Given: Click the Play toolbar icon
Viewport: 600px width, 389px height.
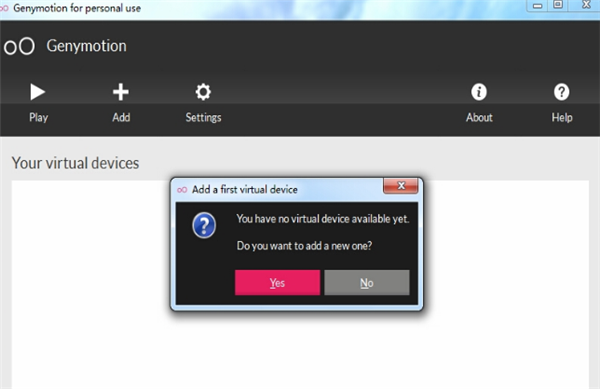Looking at the screenshot, I should point(38,92).
